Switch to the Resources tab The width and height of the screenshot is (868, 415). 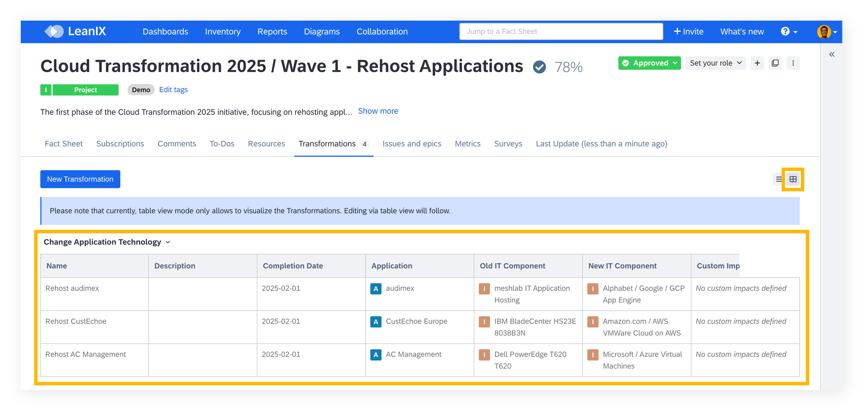click(x=266, y=144)
